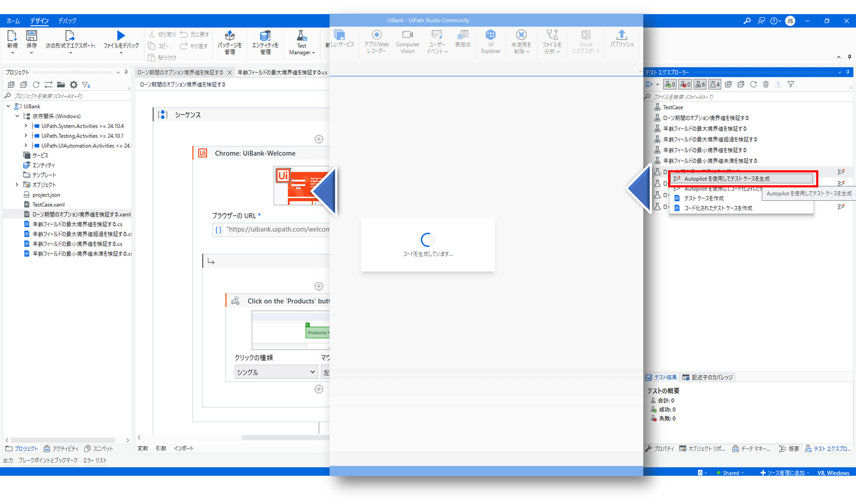Open project settings gear icon in Project panel

pos(74,85)
